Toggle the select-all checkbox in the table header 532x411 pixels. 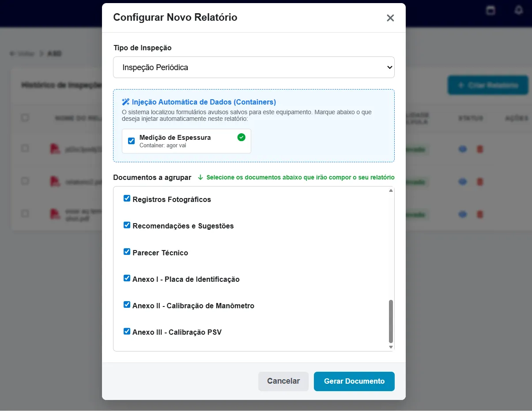point(25,118)
